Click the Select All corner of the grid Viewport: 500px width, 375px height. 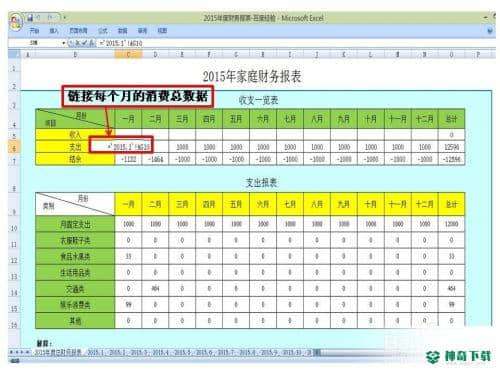[x=14, y=54]
